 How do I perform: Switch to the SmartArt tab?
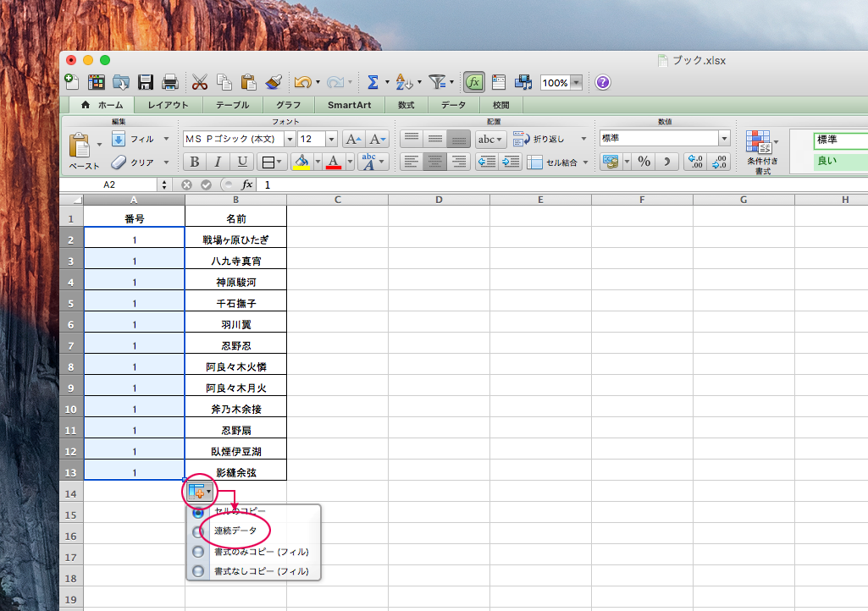click(x=349, y=105)
